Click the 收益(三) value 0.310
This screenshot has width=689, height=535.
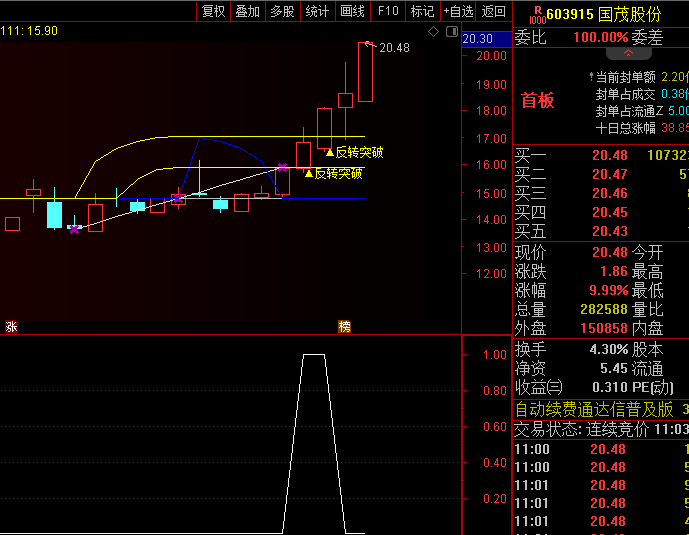[610, 387]
